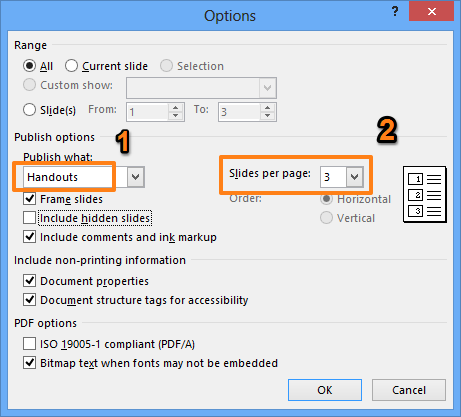
Task: Expand the Slides per page dropdown
Action: (x=354, y=177)
